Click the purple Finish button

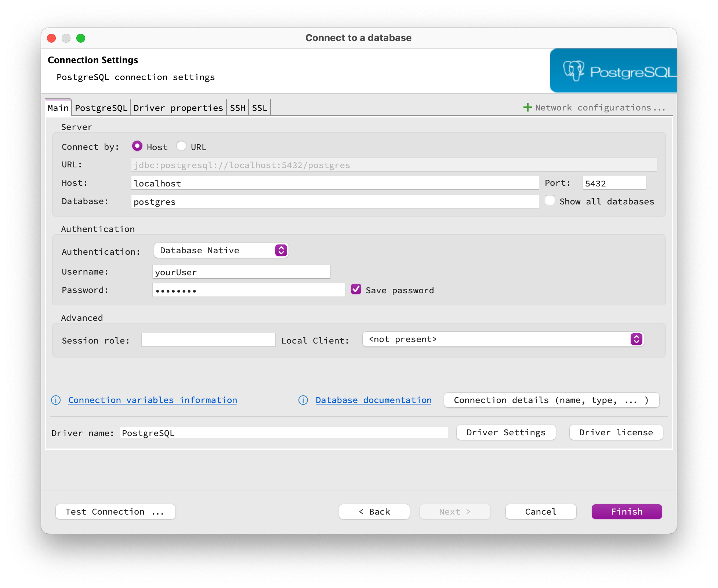pos(627,512)
